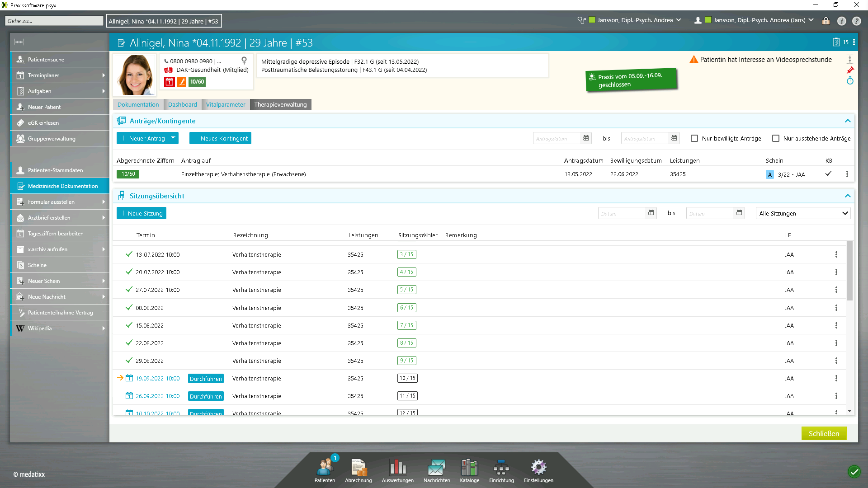The height and width of the screenshot is (488, 868).
Task: Click the red calendar icon under patient info
Action: pyautogui.click(x=169, y=82)
